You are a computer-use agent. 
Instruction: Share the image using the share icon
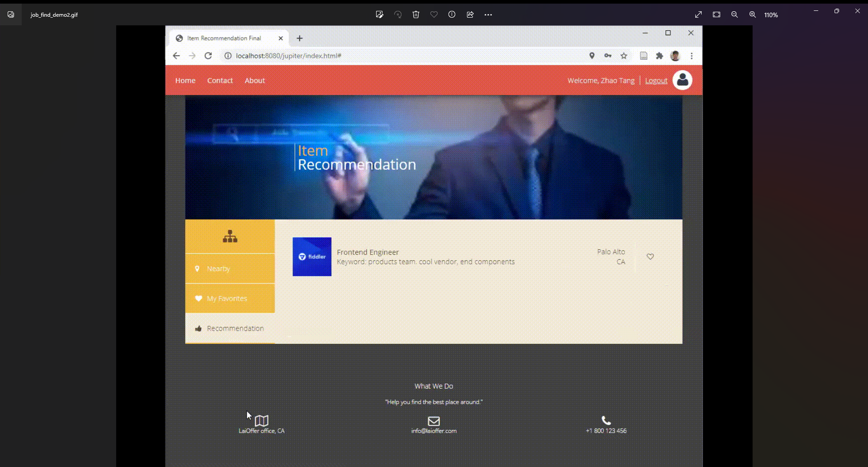point(470,14)
